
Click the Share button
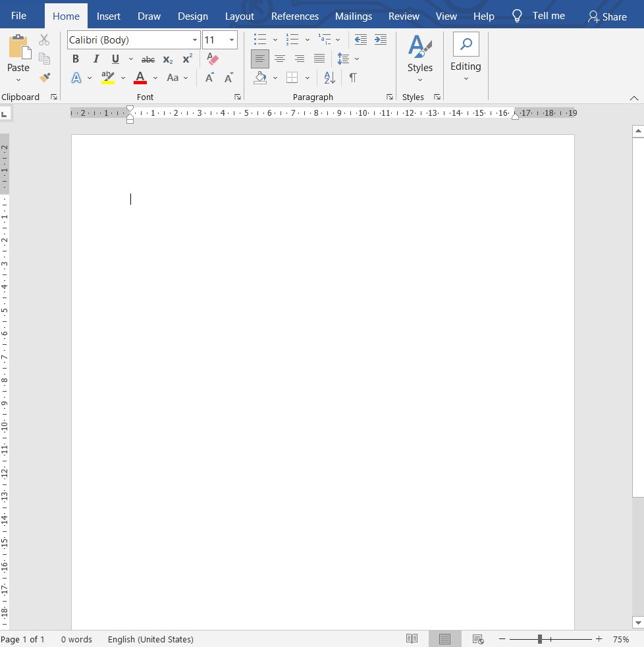tap(608, 16)
